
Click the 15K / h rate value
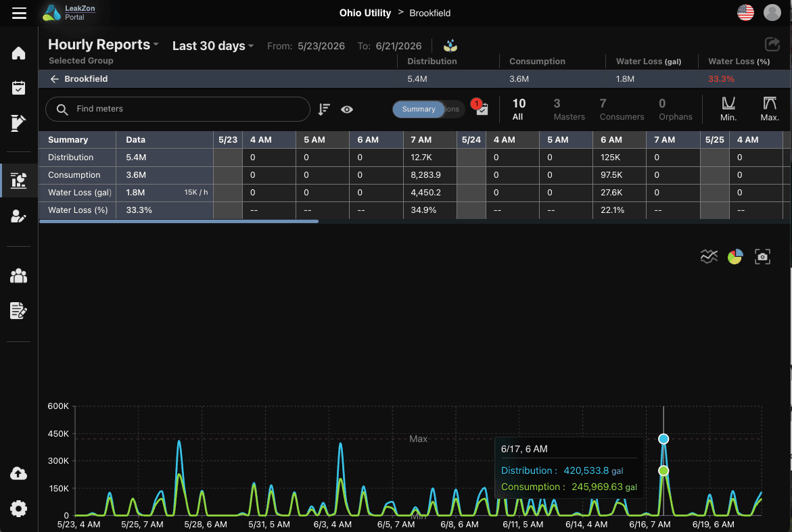196,192
